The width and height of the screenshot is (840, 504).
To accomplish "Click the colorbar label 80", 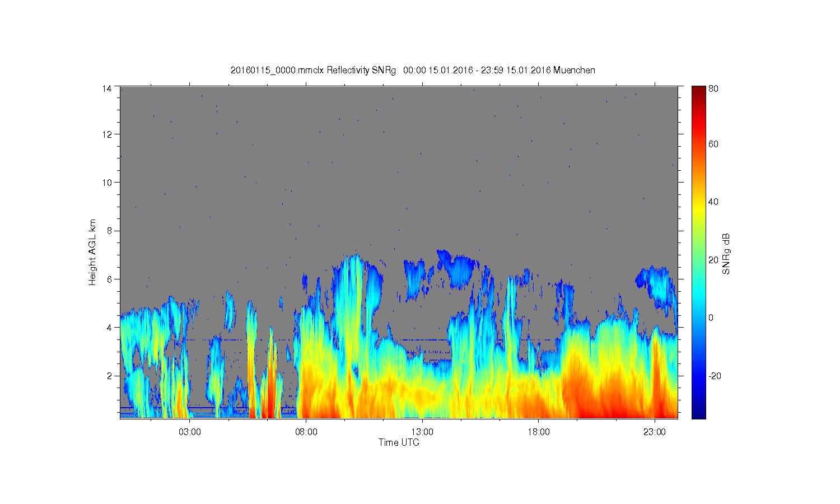I will tap(713, 88).
